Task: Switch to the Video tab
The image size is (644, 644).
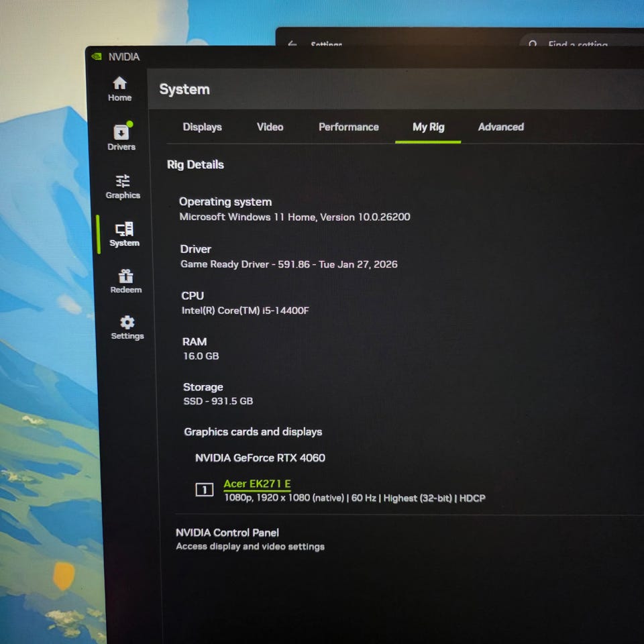Action: click(270, 127)
